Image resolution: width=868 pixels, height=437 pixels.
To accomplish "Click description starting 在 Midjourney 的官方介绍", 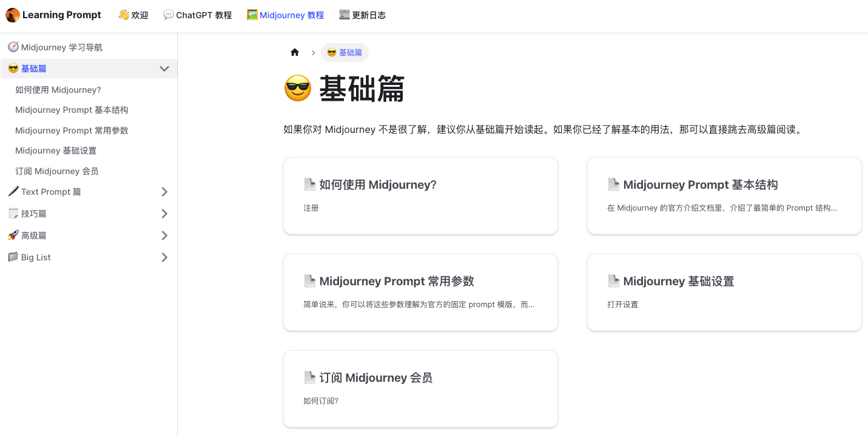I will [722, 208].
